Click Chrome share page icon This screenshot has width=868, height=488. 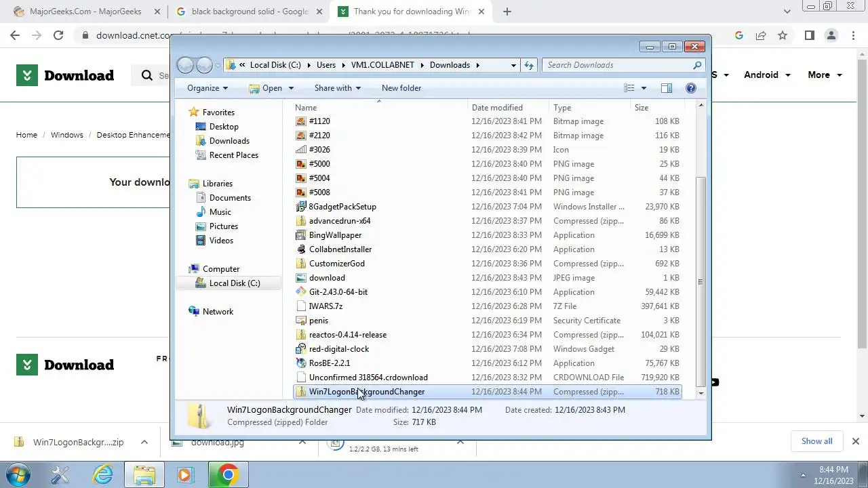click(761, 35)
